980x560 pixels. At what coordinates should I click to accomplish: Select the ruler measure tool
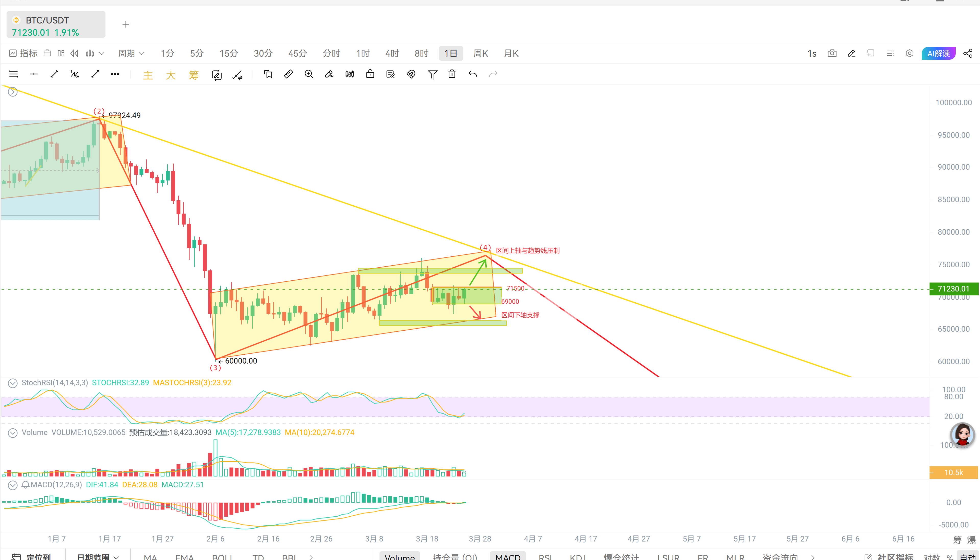click(288, 74)
